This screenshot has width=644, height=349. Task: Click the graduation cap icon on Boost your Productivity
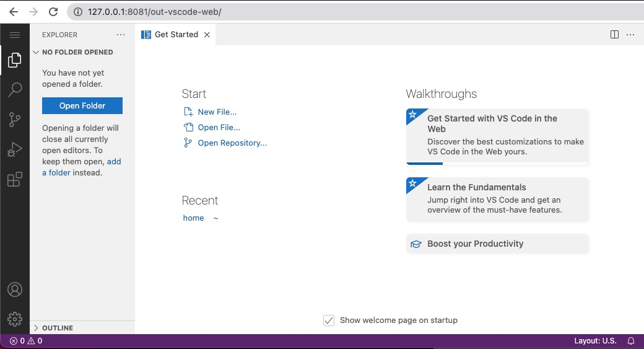coord(416,244)
